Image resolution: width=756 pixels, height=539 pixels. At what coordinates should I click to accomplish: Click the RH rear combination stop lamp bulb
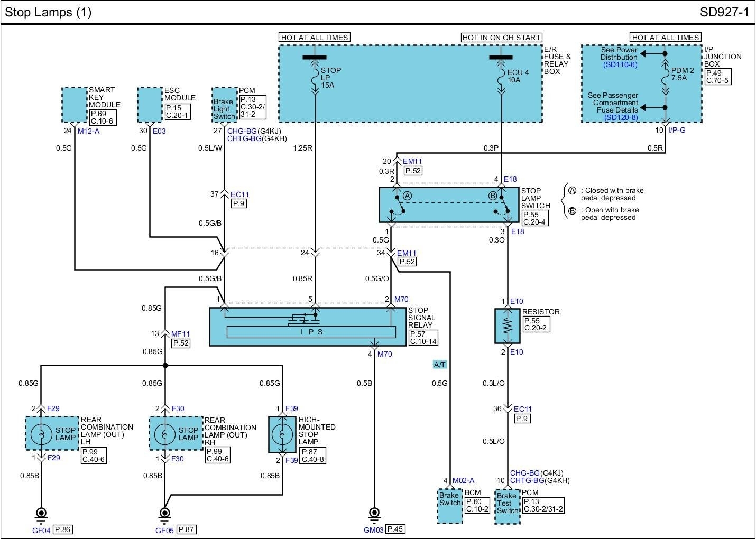165,434
